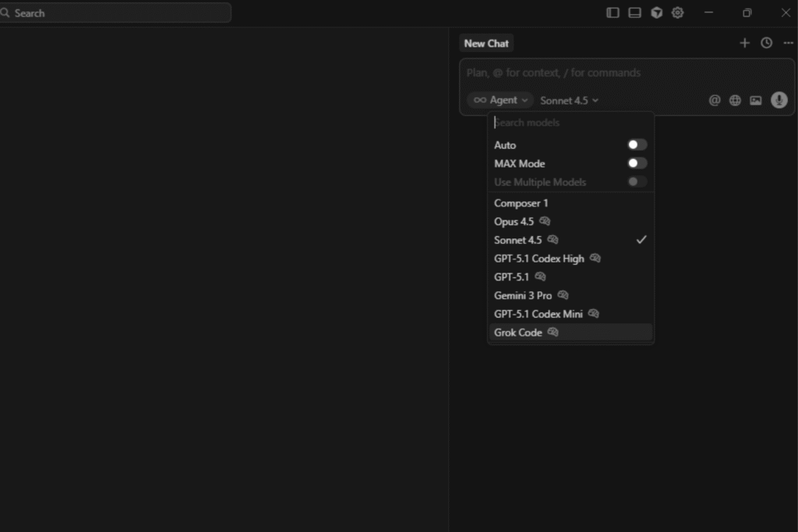
Task: Open a new chat with the plus icon
Action: tap(744, 43)
